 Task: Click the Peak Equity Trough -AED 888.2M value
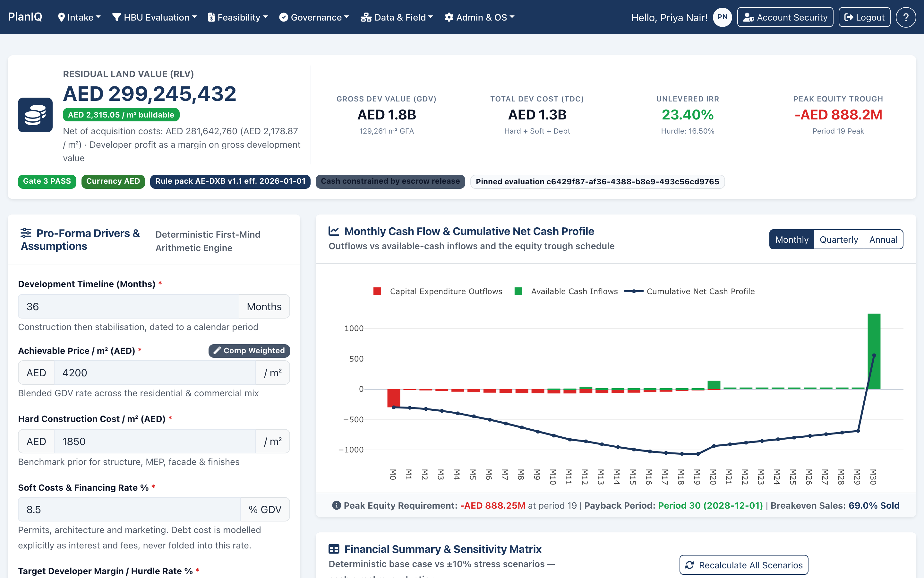838,114
